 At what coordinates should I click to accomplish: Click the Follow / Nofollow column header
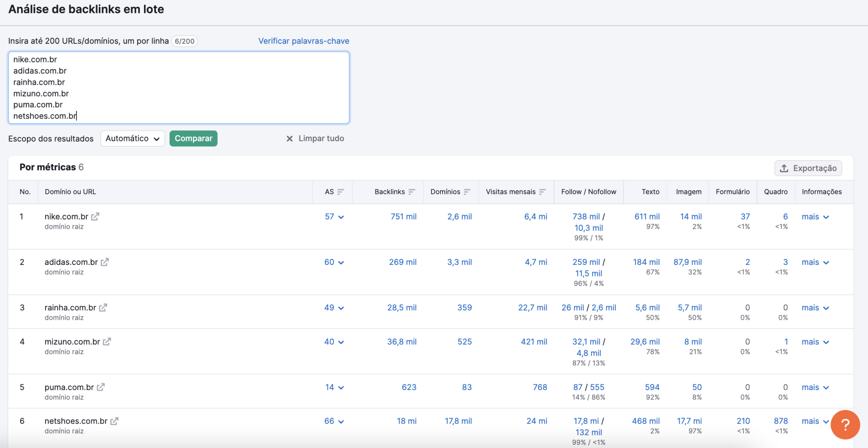(589, 192)
